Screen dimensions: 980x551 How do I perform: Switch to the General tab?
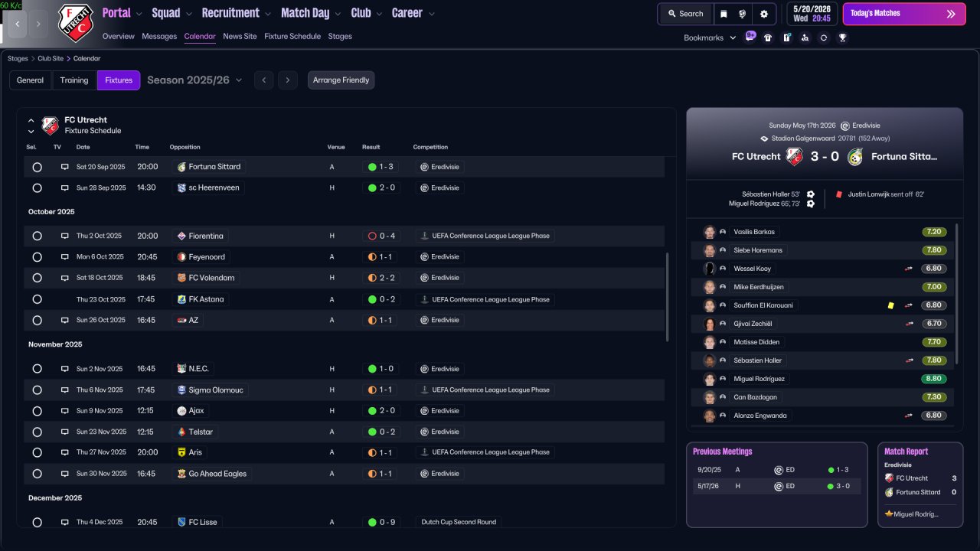(x=30, y=80)
